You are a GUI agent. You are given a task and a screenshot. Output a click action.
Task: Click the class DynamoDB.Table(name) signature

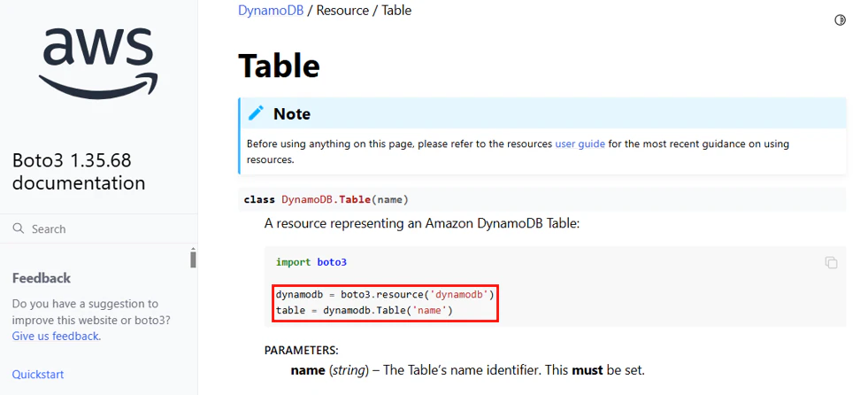pyautogui.click(x=326, y=199)
